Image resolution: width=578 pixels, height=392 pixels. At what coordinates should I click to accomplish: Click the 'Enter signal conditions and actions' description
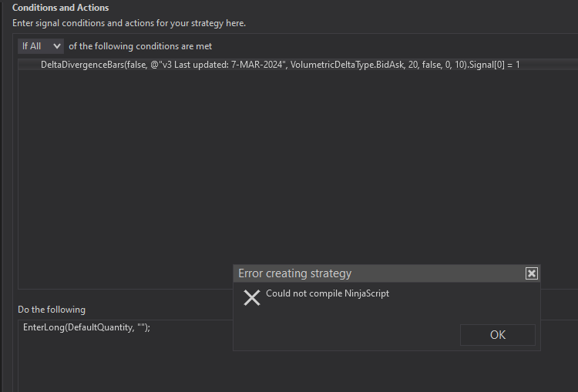[x=129, y=23]
